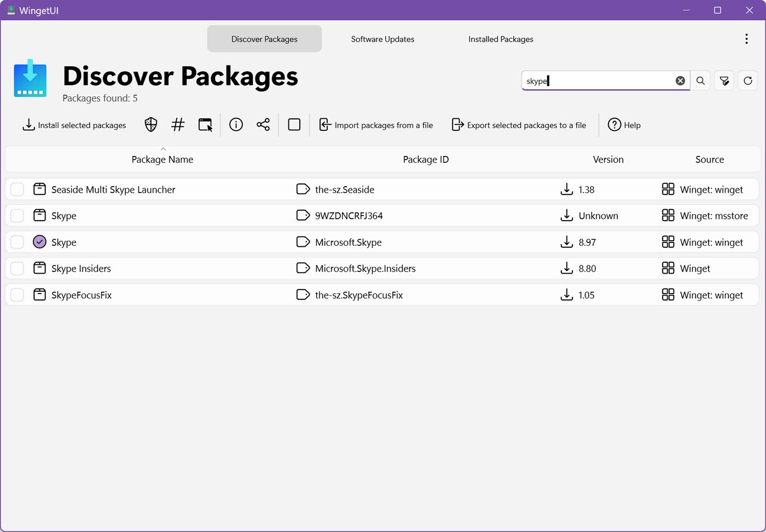Viewport: 766px width, 532px height.
Task: Maximize the WingetUI window
Action: click(x=717, y=10)
